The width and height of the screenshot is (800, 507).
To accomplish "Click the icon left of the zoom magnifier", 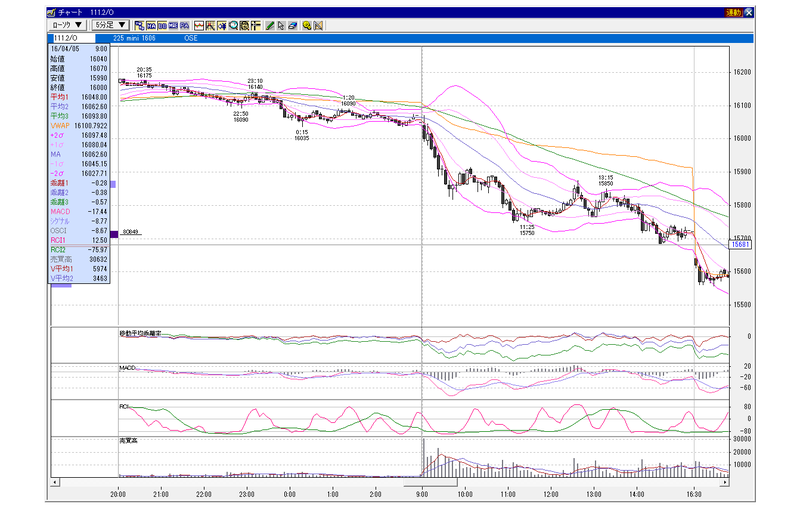I will click(x=222, y=26).
